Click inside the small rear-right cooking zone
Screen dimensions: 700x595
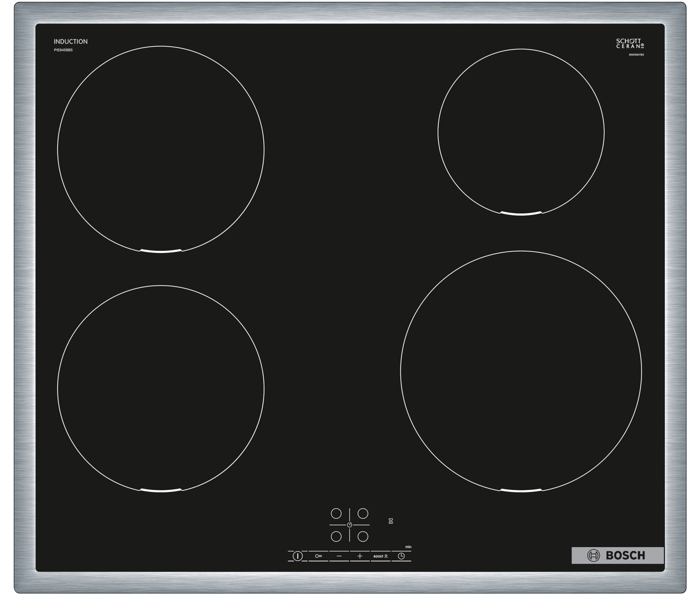pos(521,132)
